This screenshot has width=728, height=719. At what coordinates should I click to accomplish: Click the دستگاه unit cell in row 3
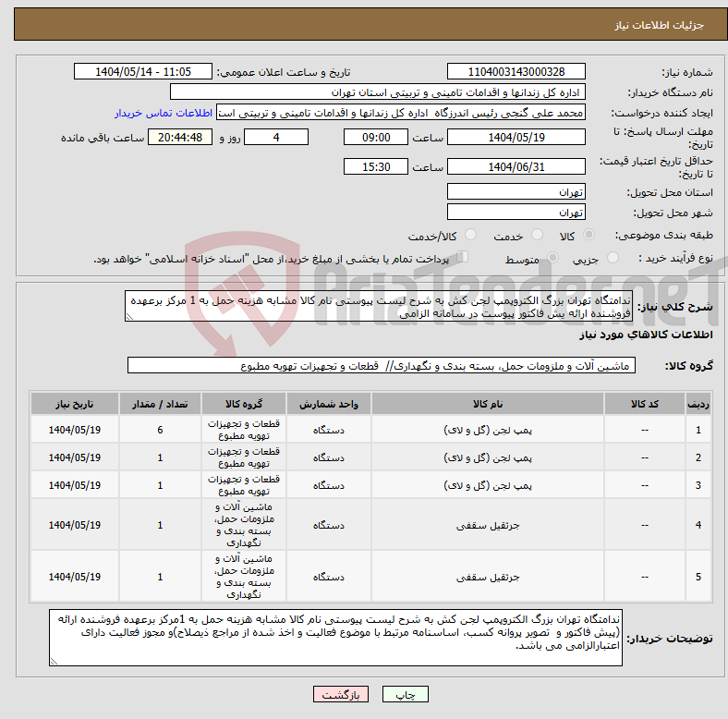(329, 485)
